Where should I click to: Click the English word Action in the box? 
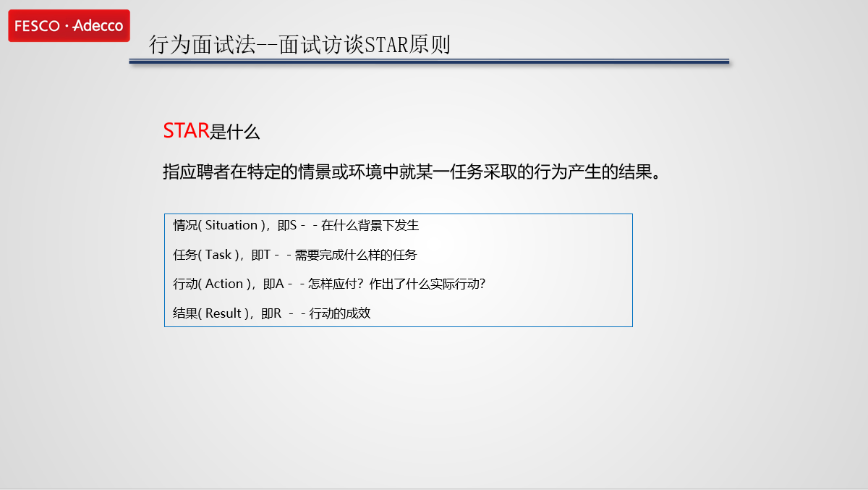tap(224, 284)
